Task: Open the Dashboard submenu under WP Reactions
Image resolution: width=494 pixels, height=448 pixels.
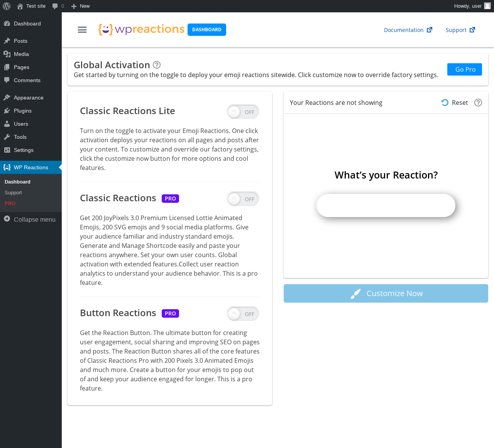Action: tap(17, 182)
